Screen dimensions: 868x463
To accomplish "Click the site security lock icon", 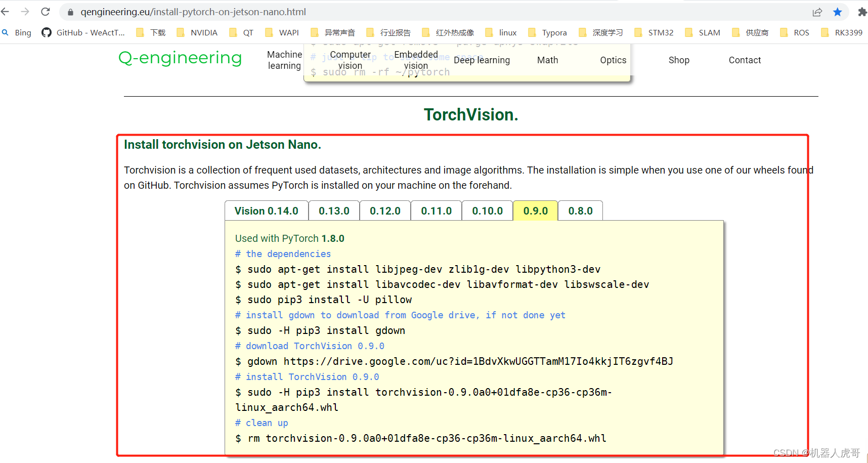I will point(70,12).
